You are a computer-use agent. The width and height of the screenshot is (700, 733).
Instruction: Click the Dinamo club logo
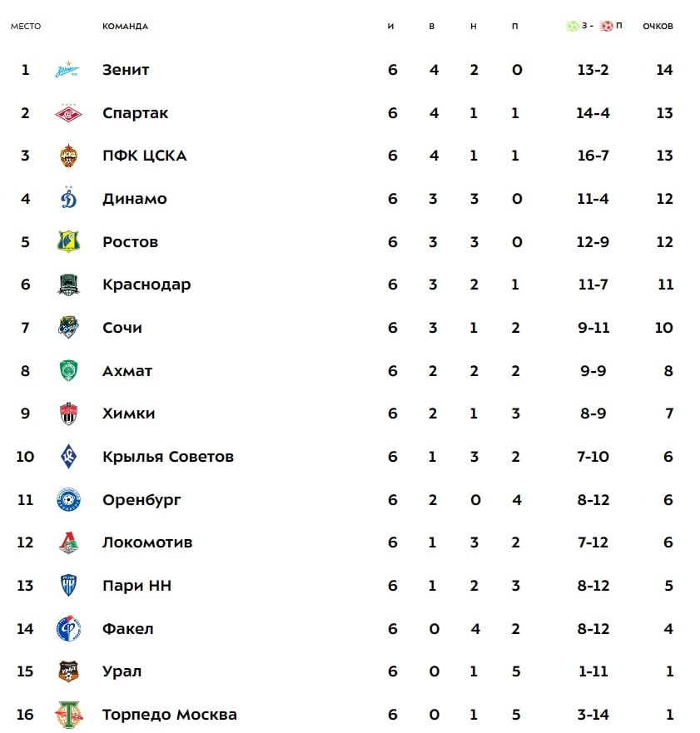tap(68, 199)
